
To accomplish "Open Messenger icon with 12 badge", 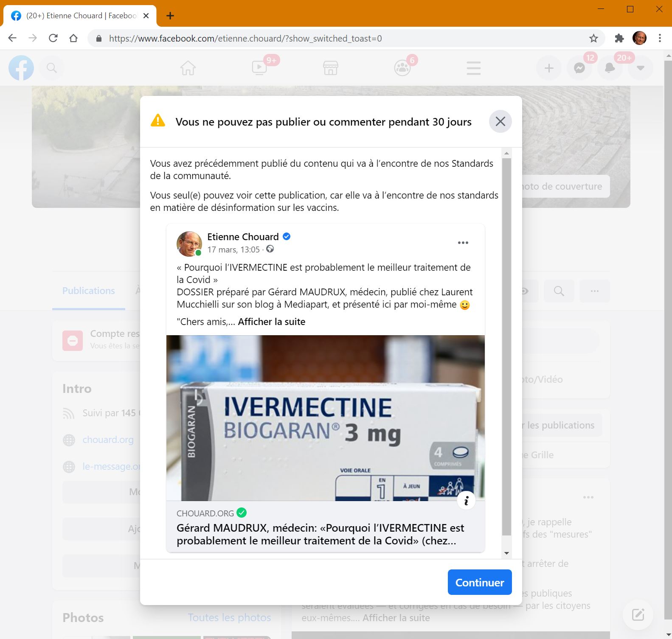I will (x=579, y=68).
